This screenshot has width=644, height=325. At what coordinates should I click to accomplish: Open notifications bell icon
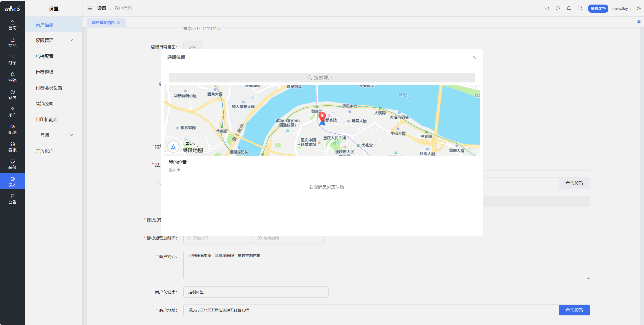(x=569, y=8)
